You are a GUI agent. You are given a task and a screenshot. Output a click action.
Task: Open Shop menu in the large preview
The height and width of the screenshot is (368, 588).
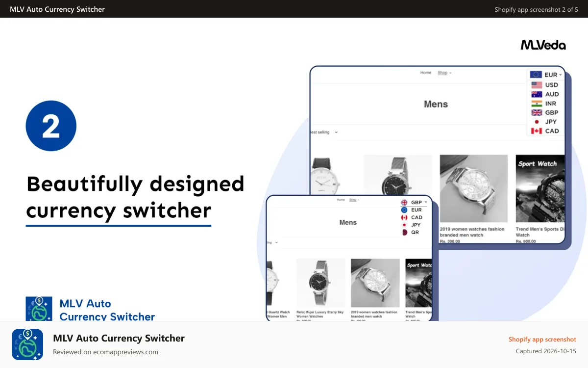(444, 73)
